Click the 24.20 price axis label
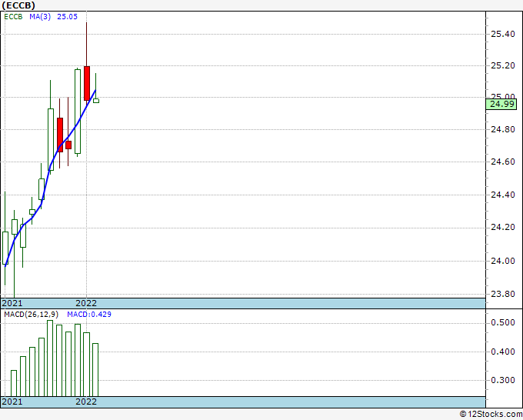This screenshot has width=523, height=420. coord(503,228)
